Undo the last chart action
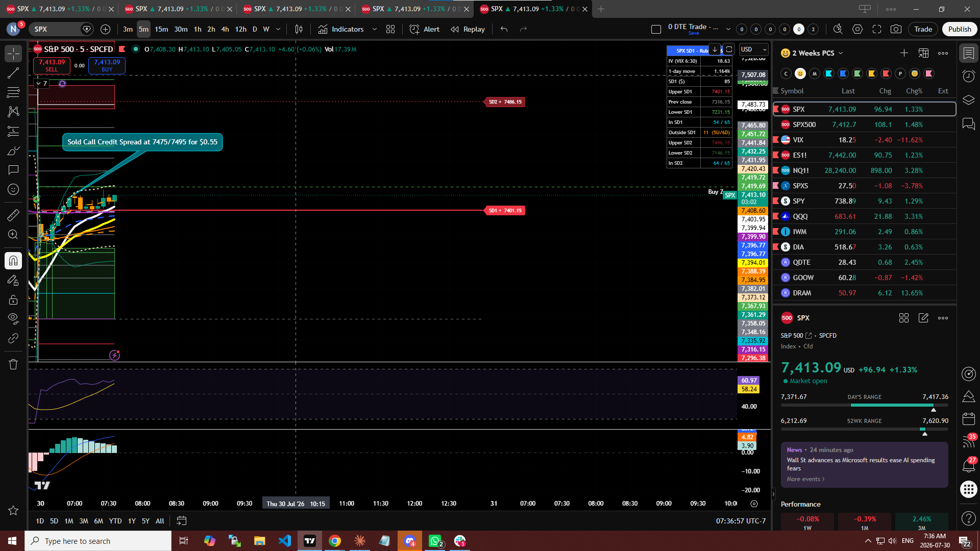The image size is (980, 551). click(x=504, y=29)
